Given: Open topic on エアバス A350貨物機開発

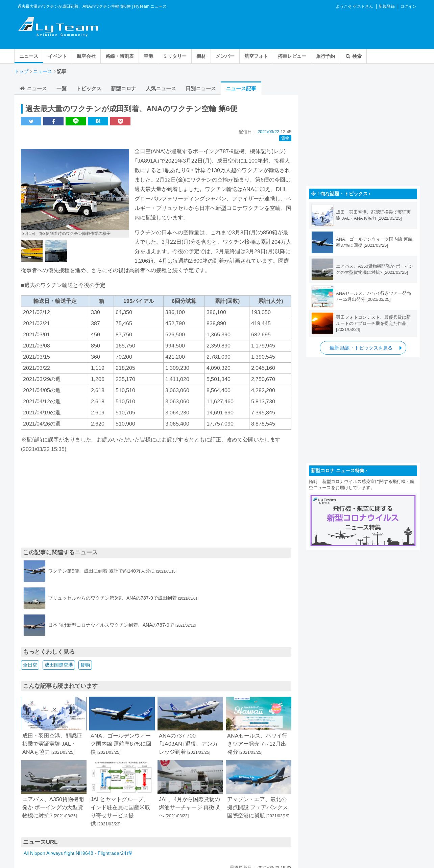Looking at the screenshot, I should (x=363, y=269).
